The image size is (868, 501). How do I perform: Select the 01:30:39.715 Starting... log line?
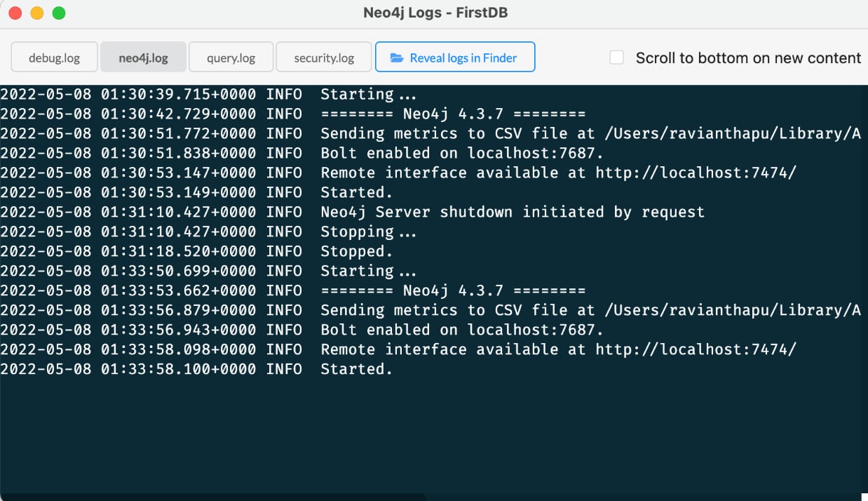208,94
